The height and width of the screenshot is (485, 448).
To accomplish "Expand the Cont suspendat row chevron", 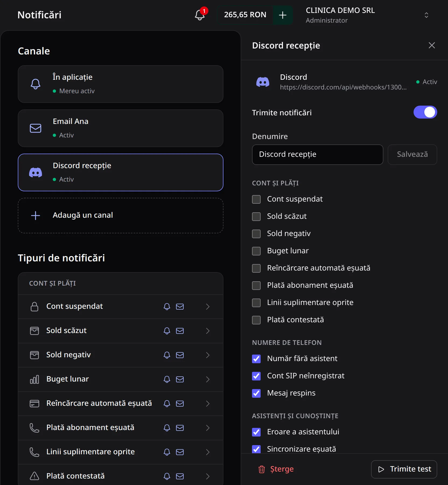I will click(208, 307).
